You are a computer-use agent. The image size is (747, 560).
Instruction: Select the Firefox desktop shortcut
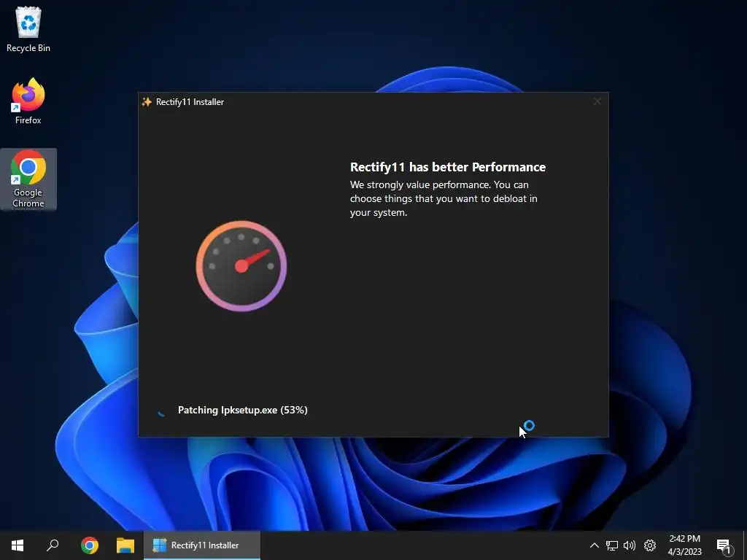point(28,101)
